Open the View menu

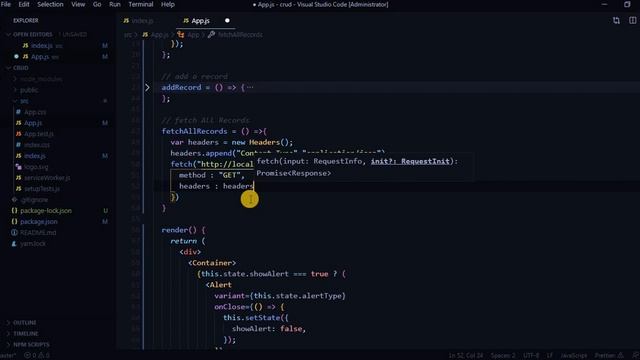[78, 4]
